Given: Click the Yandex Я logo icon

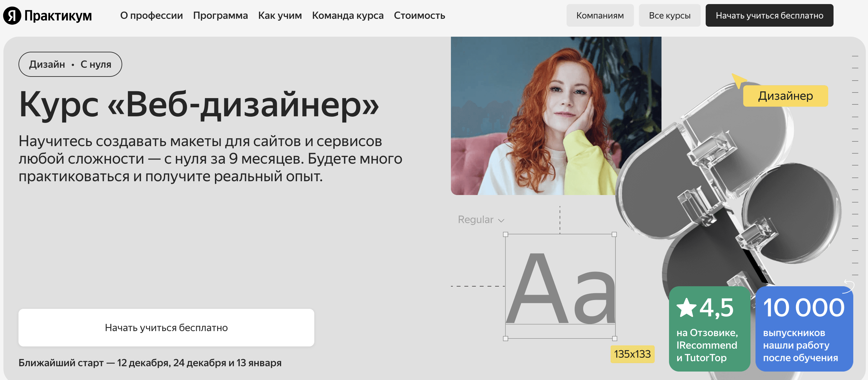Looking at the screenshot, I should 12,15.
